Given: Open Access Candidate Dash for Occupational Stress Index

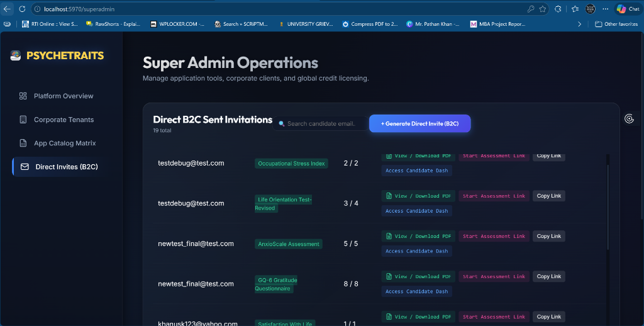Looking at the screenshot, I should click(x=416, y=171).
